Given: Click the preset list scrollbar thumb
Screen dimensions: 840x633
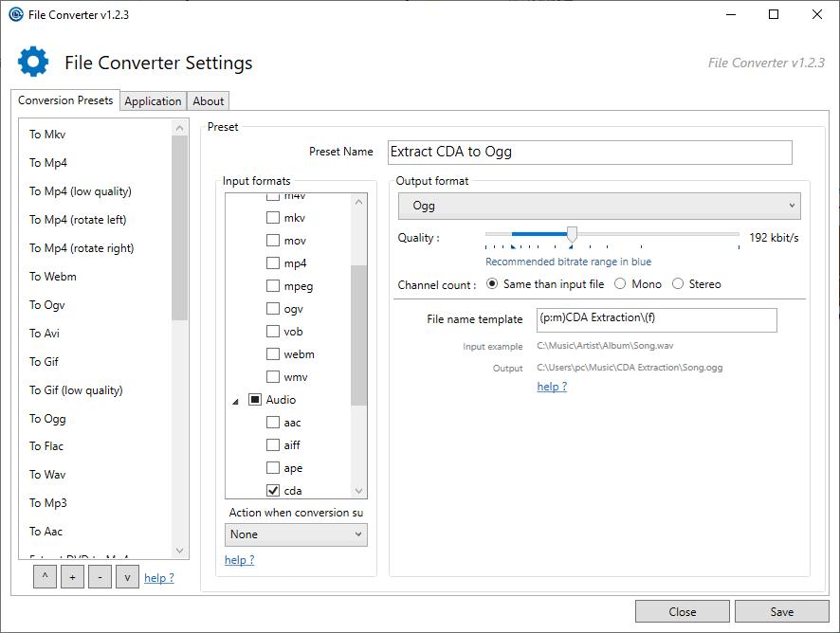Looking at the screenshot, I should (x=179, y=228).
